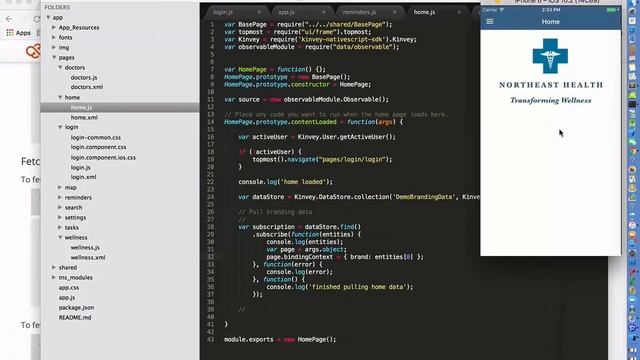Open login.component.ios.css file
Image resolution: width=640 pixels, height=360 pixels.
pyautogui.click(x=103, y=157)
